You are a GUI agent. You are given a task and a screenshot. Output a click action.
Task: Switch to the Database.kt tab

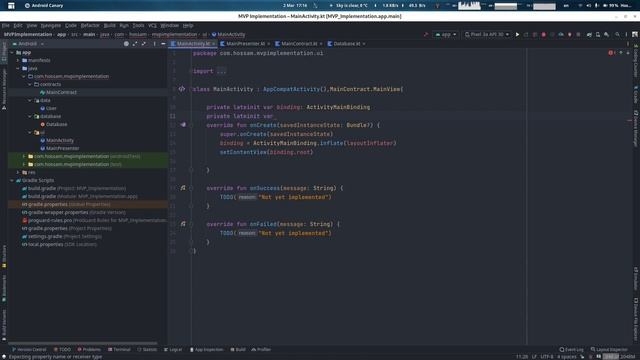pos(347,44)
